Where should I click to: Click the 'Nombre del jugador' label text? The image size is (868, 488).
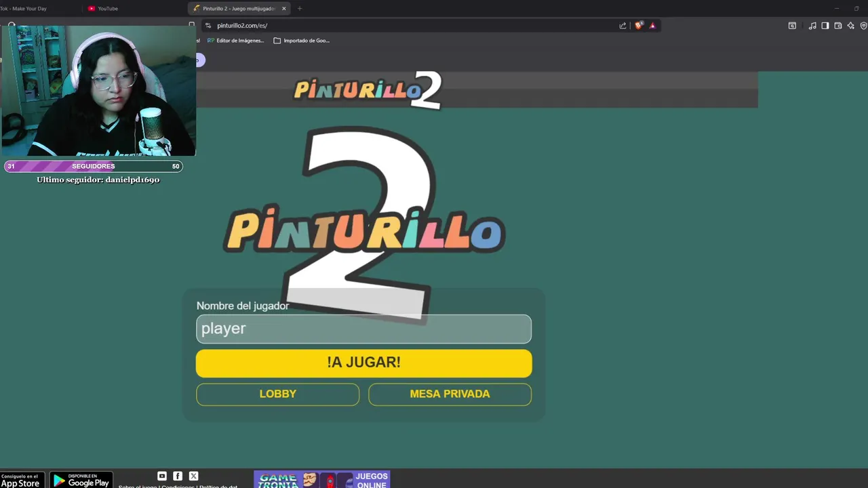click(x=243, y=306)
